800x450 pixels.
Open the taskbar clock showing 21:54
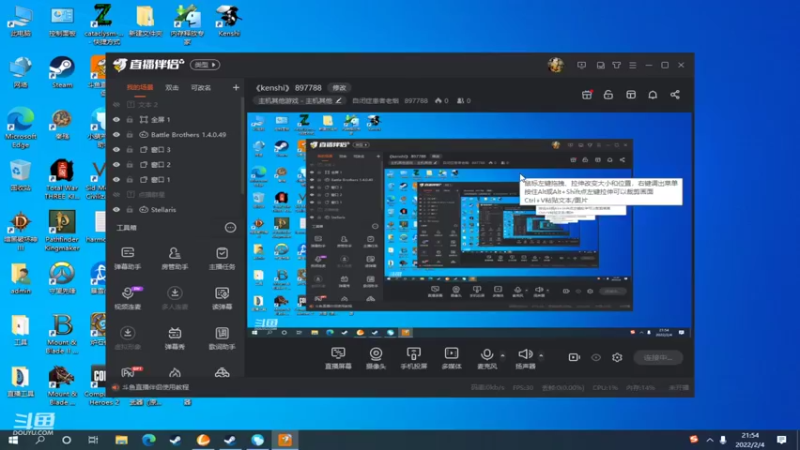pos(750,440)
